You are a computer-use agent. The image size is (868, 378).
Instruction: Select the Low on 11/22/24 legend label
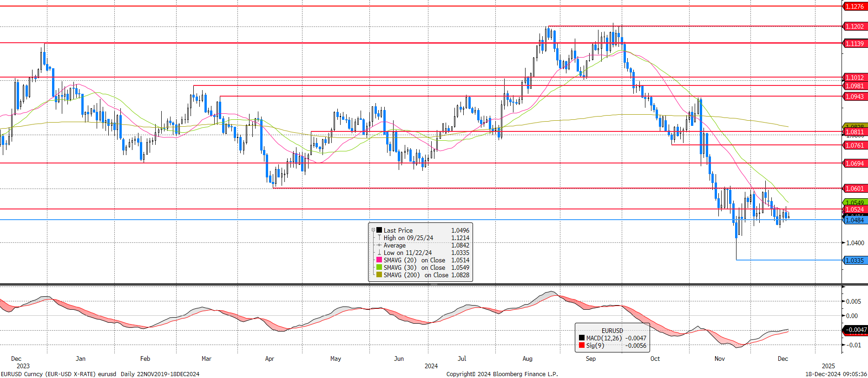tap(408, 253)
